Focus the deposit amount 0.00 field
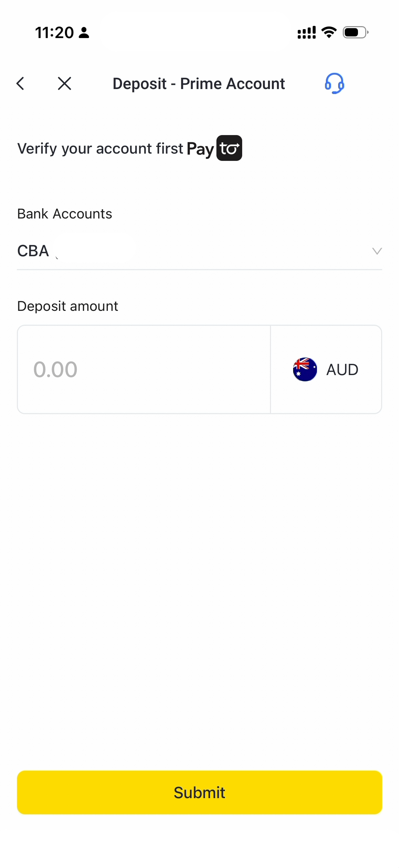Viewport: 399px width, 868px height. coord(144,369)
